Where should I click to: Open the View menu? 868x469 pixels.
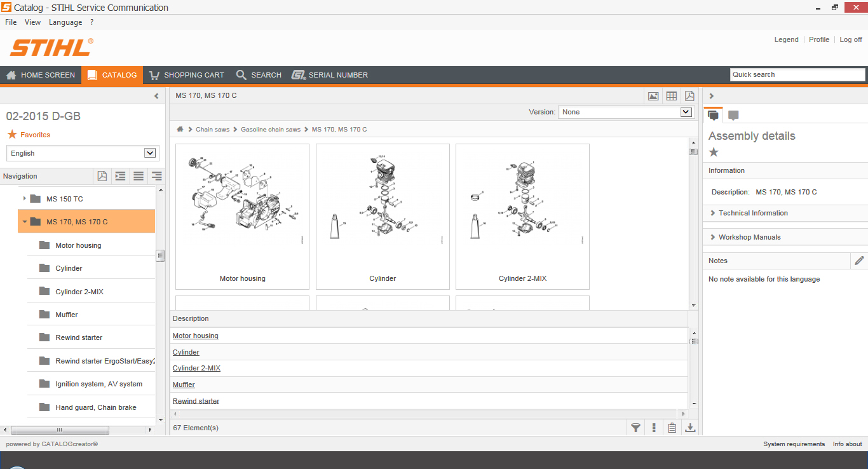32,22
